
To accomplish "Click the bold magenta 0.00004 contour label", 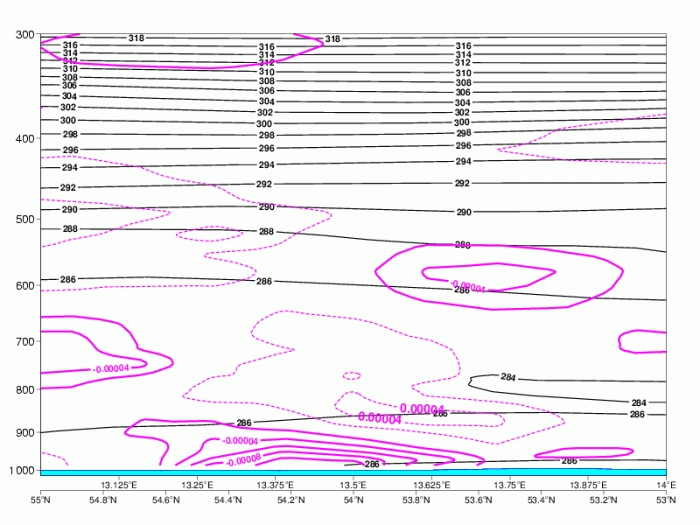I will point(422,408).
